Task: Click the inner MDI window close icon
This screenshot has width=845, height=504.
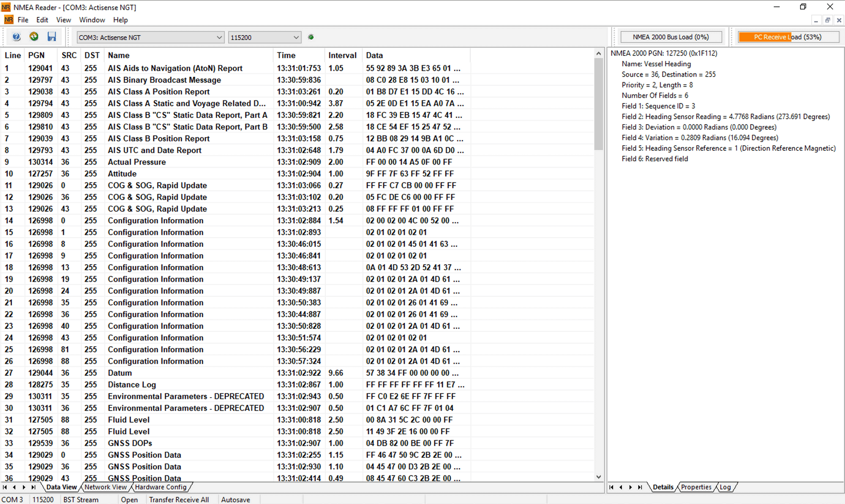Action: 839,20
